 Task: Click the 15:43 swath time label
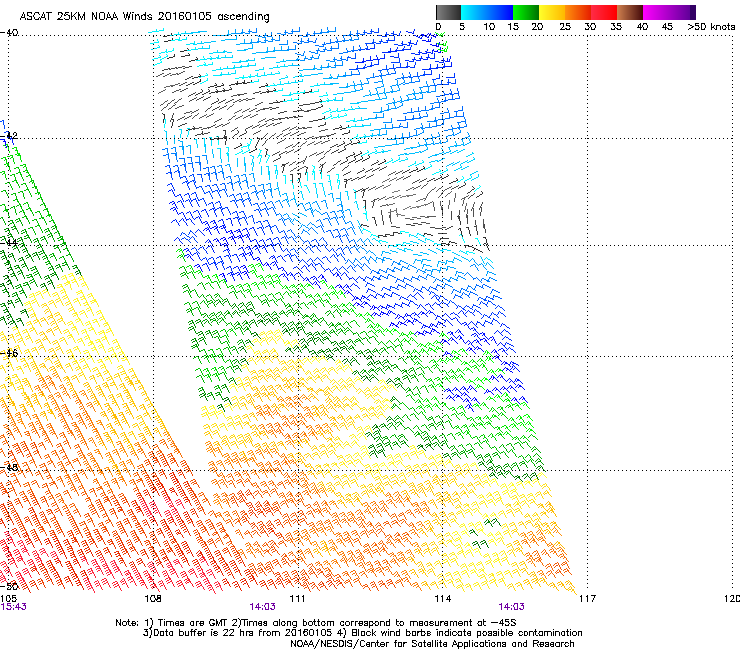[13, 607]
